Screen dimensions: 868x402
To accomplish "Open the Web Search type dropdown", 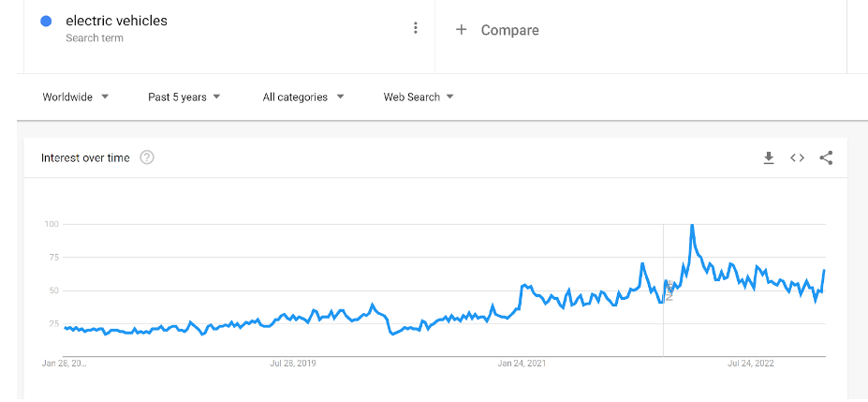I will [419, 97].
